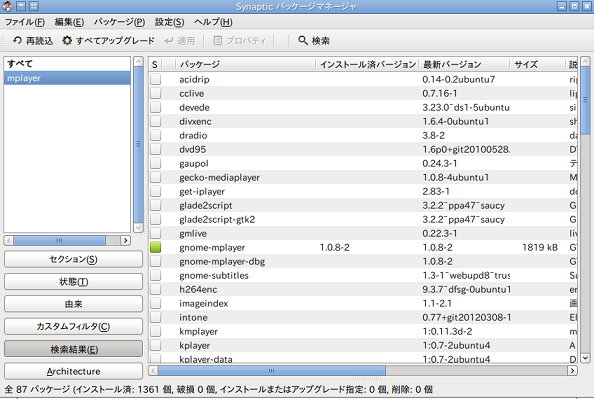Screen dimensions: 594x399
Task: Toggle the status checkbox for h264enc
Action: click(x=155, y=289)
